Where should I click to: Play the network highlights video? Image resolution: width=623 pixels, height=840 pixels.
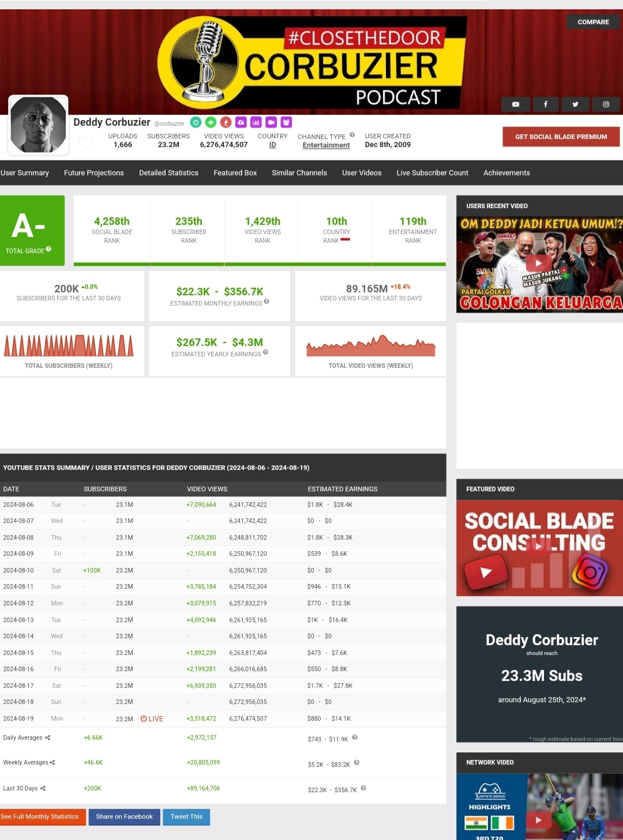coord(538,820)
